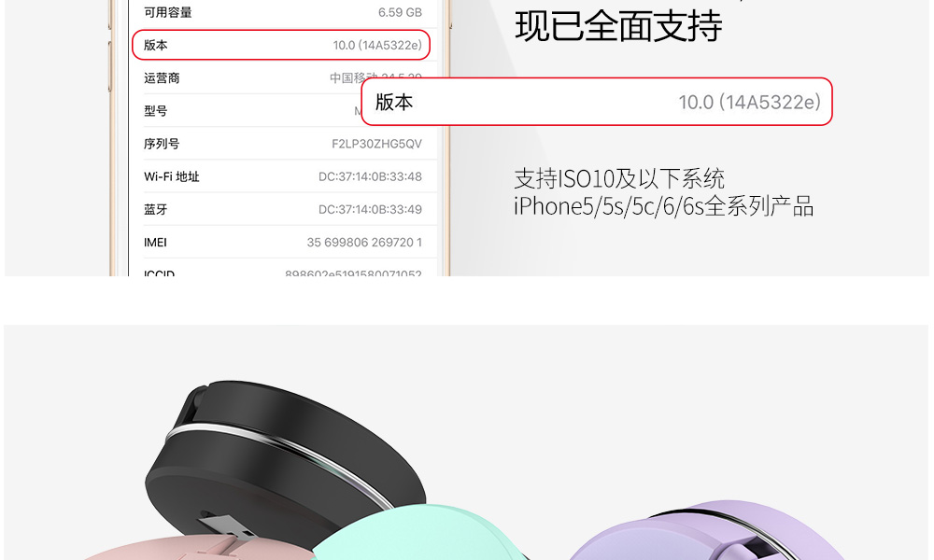The image size is (934, 560).
Task: Click the circled 版本 row in phone list
Action: 280,45
